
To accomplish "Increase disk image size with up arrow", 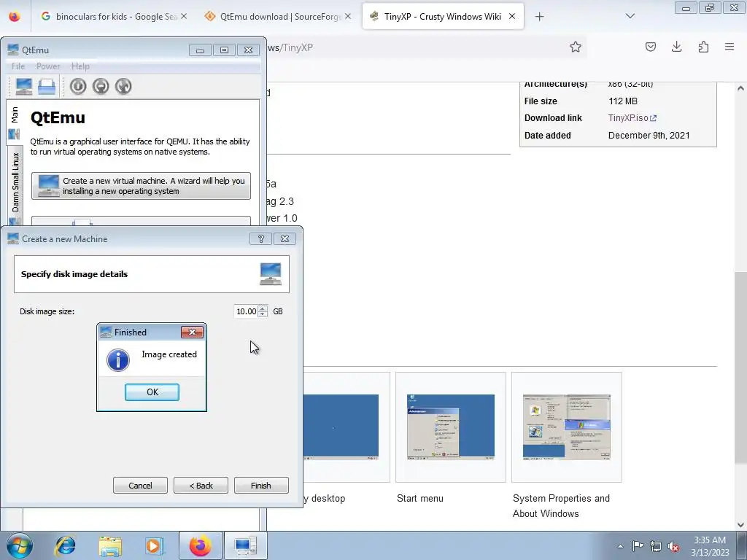I will click(263, 308).
